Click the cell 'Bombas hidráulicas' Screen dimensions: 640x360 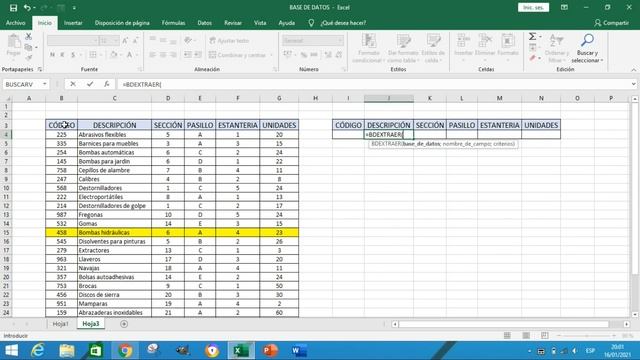[x=114, y=232]
